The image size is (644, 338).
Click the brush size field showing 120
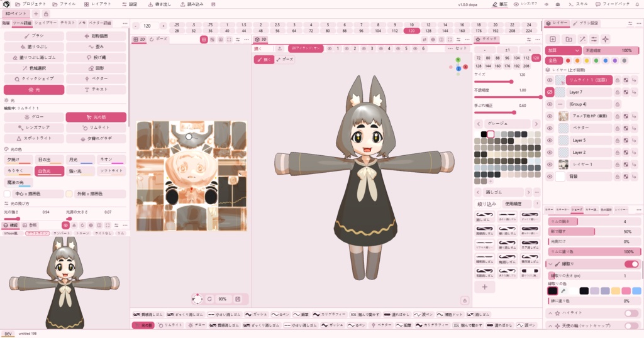tap(150, 26)
